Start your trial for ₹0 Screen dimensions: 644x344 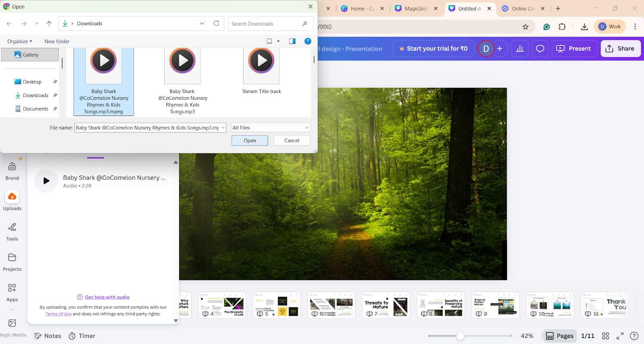click(x=433, y=49)
